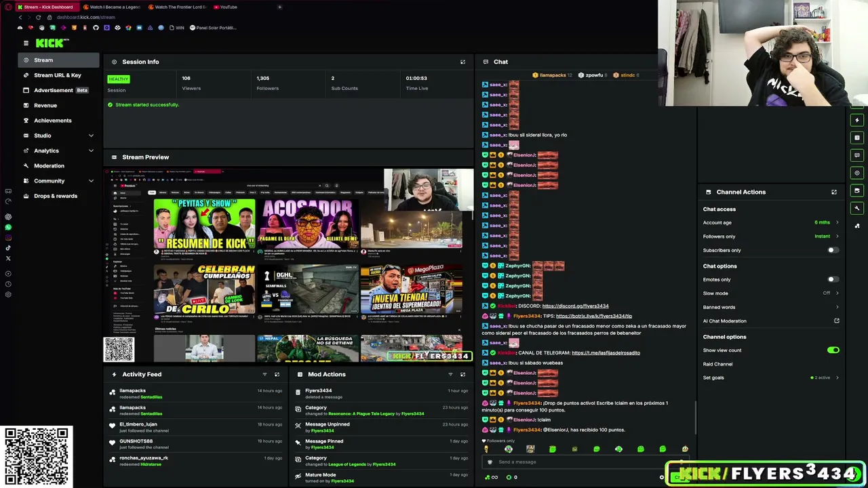Open the WIN bookmark
This screenshot has height=488, width=868.
[x=177, y=28]
